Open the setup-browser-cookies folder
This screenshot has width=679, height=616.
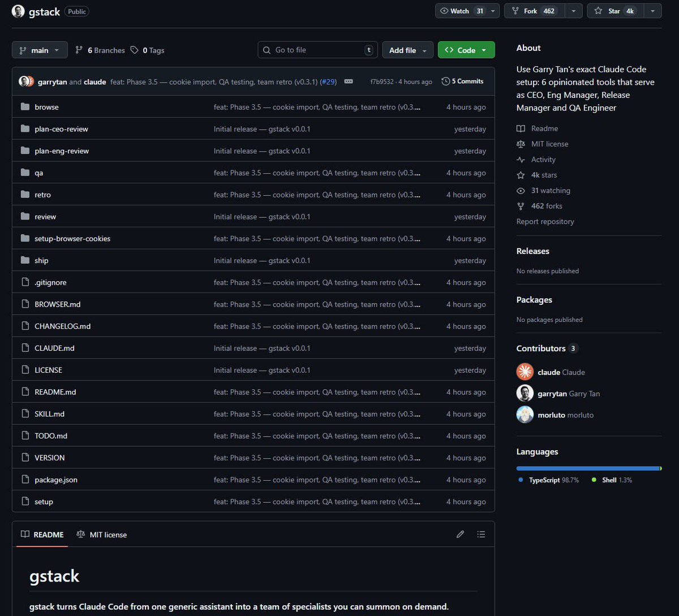72,239
